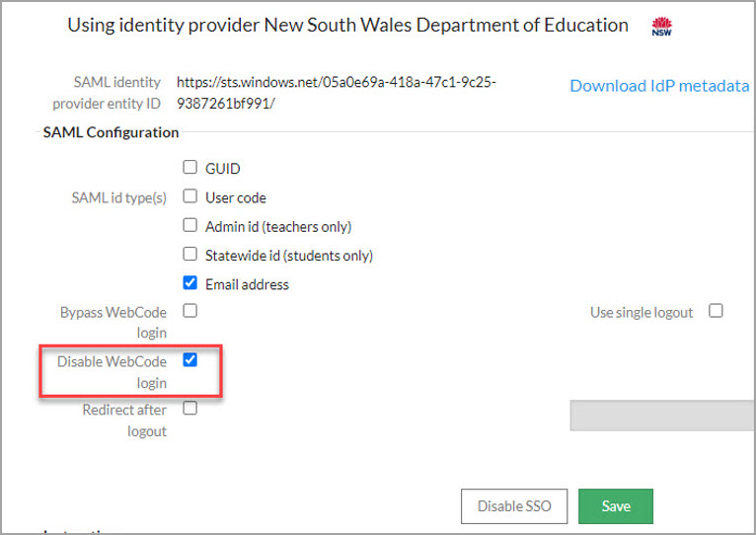Select Statewide id (students only) checkbox

[190, 255]
